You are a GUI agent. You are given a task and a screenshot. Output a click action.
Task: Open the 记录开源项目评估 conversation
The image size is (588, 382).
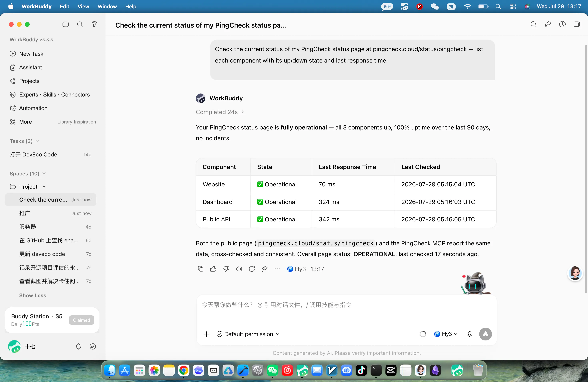(x=51, y=268)
